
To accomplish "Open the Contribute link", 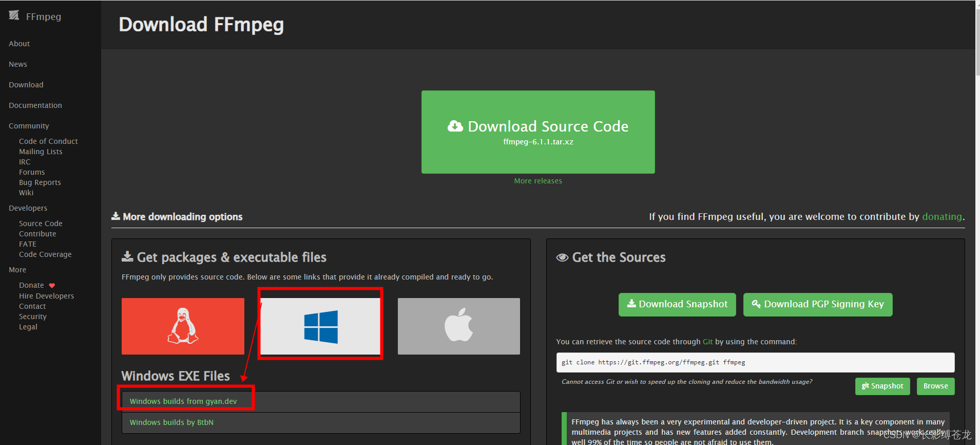I will pyautogui.click(x=37, y=234).
